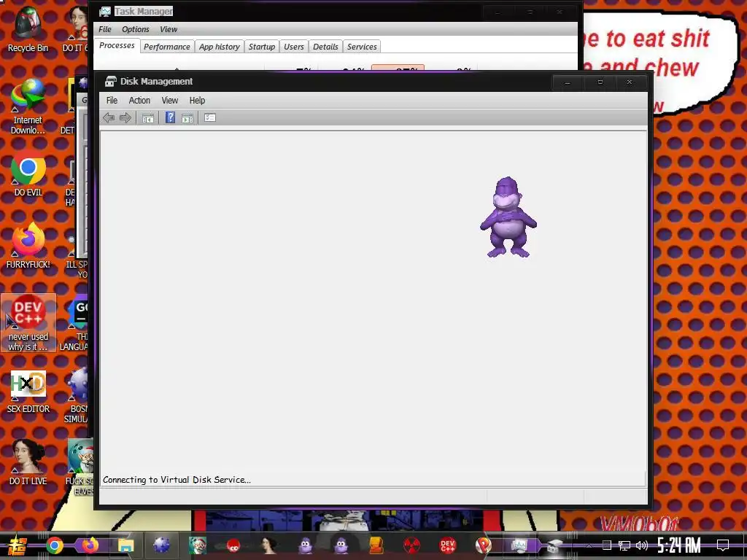Select the Internet Download Manager desktop icon
Screen dimensions: 747x560
click(28, 107)
